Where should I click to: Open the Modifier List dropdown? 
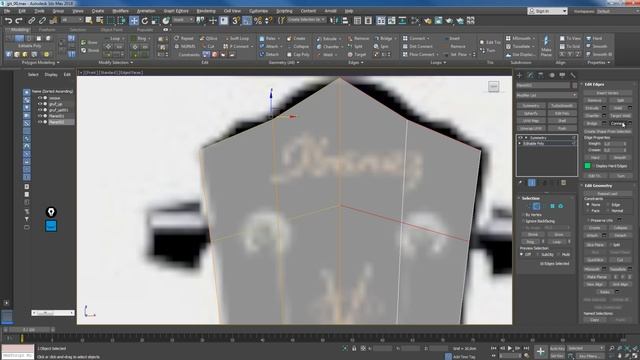coord(546,95)
